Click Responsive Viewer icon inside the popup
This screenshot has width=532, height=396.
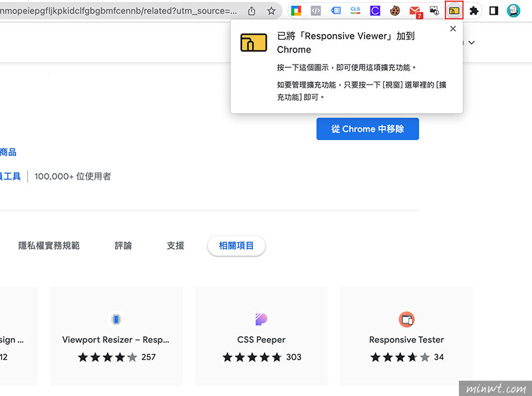click(x=253, y=43)
